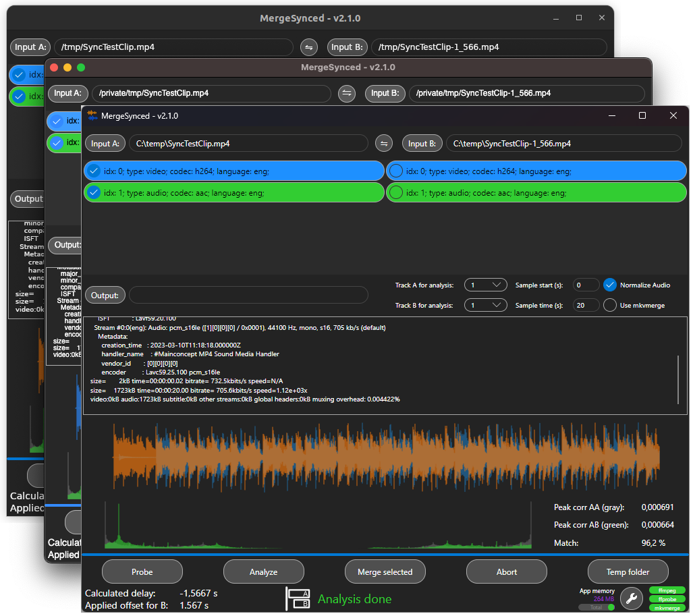
Task: Click the green ffprobe status indicator
Action: click(x=667, y=598)
